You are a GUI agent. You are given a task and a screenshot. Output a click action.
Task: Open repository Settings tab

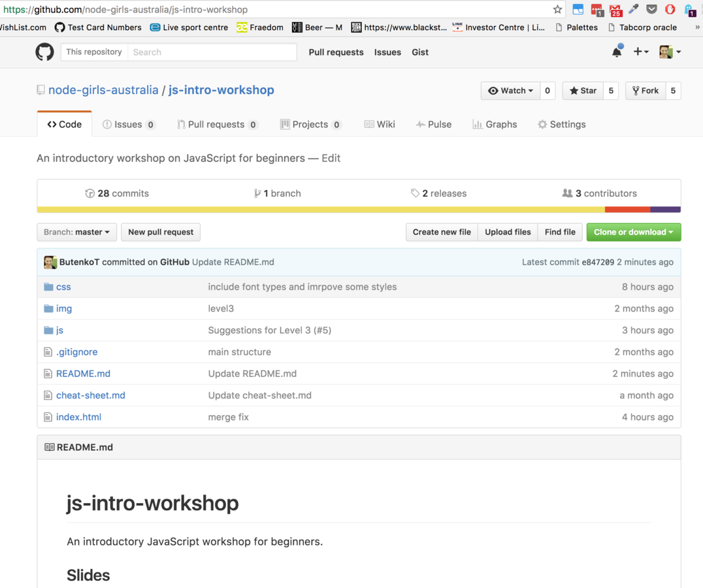pos(562,124)
